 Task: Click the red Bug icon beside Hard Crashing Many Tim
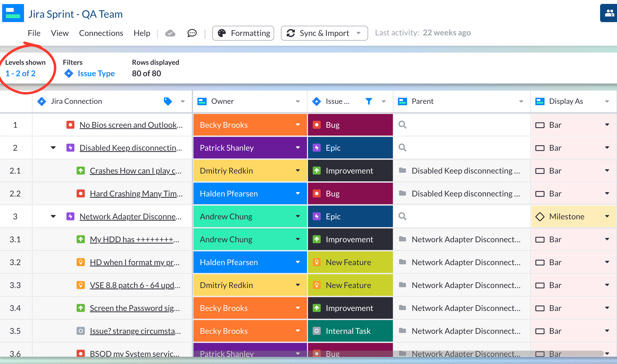coord(81,194)
